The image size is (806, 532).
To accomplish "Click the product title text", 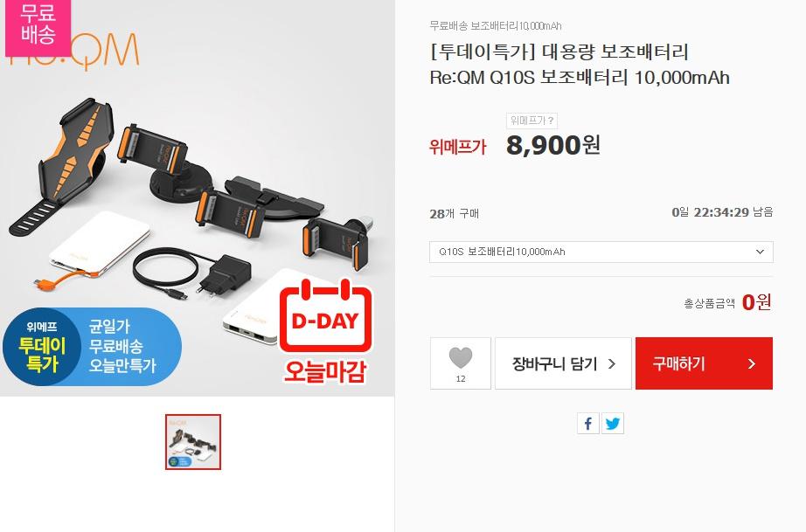I will click(580, 65).
